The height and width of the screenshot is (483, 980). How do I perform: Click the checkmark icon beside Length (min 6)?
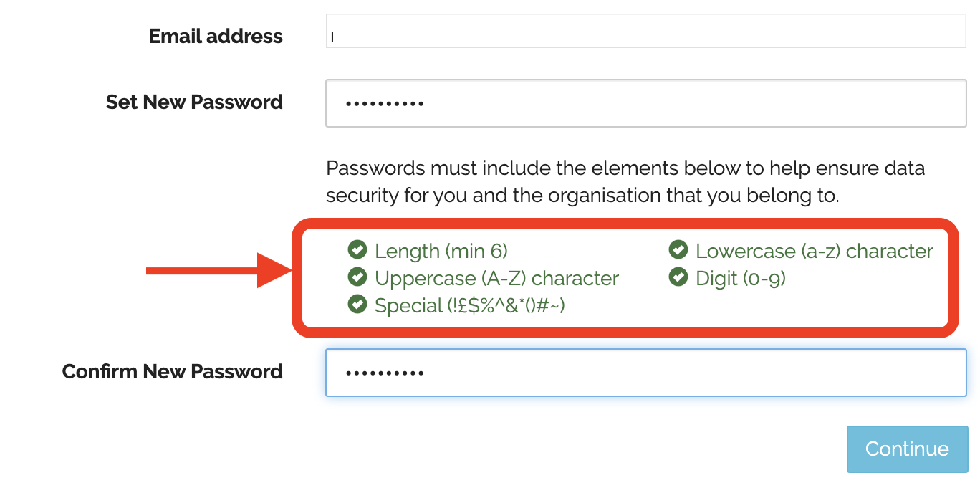point(357,250)
